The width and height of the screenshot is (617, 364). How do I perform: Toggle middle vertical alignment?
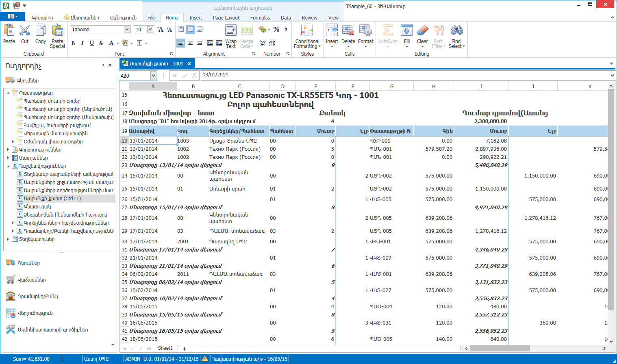(190, 29)
